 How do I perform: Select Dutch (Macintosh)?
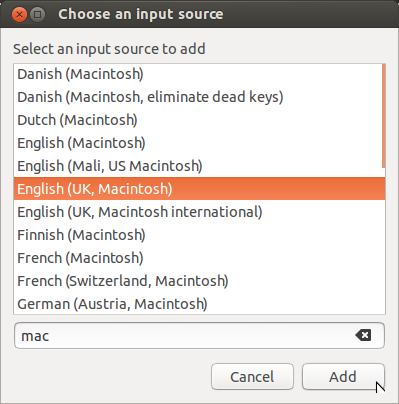[x=199, y=120]
